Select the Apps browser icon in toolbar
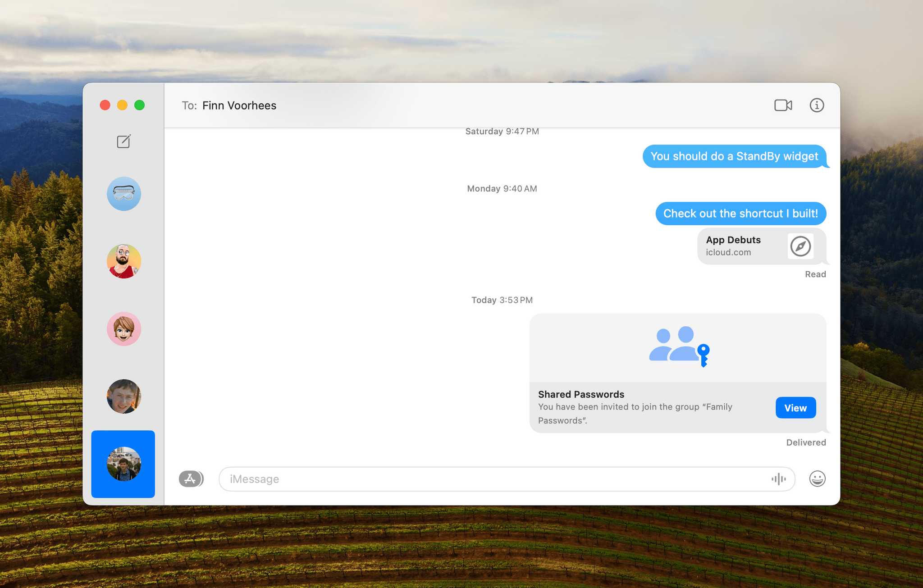 point(190,479)
